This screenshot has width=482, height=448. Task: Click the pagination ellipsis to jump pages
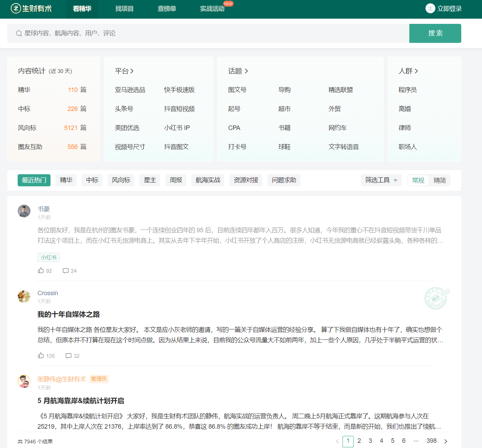pyautogui.click(x=416, y=441)
